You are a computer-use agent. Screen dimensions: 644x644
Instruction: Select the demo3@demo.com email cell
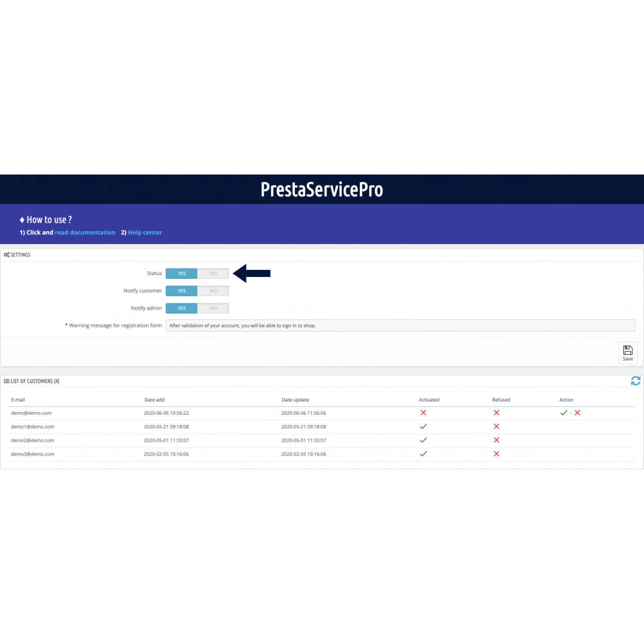click(32, 454)
